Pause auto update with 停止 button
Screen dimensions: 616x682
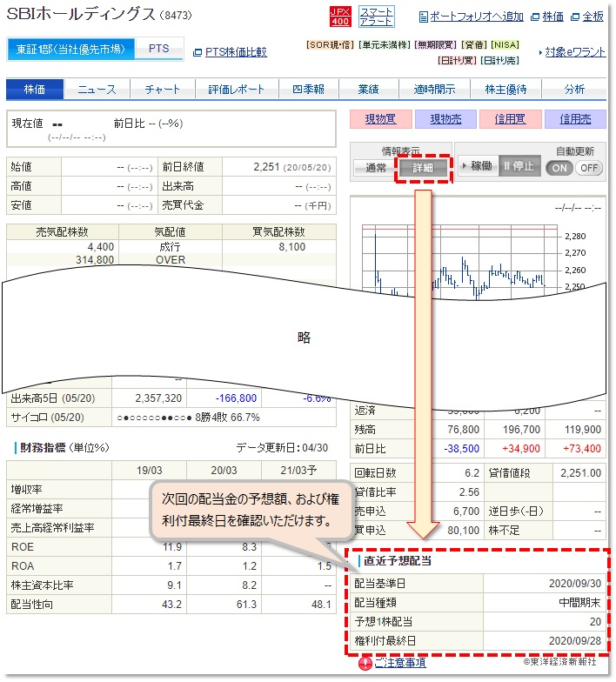coord(519,165)
